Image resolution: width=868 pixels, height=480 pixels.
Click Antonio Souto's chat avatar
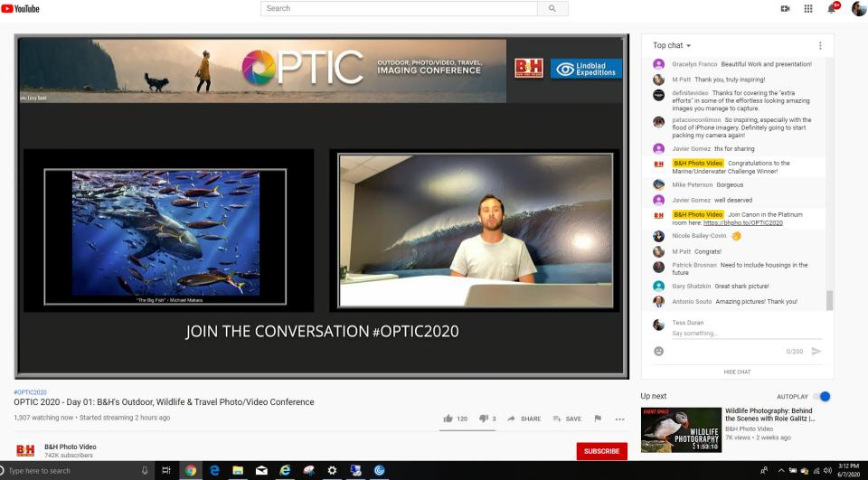pos(659,302)
